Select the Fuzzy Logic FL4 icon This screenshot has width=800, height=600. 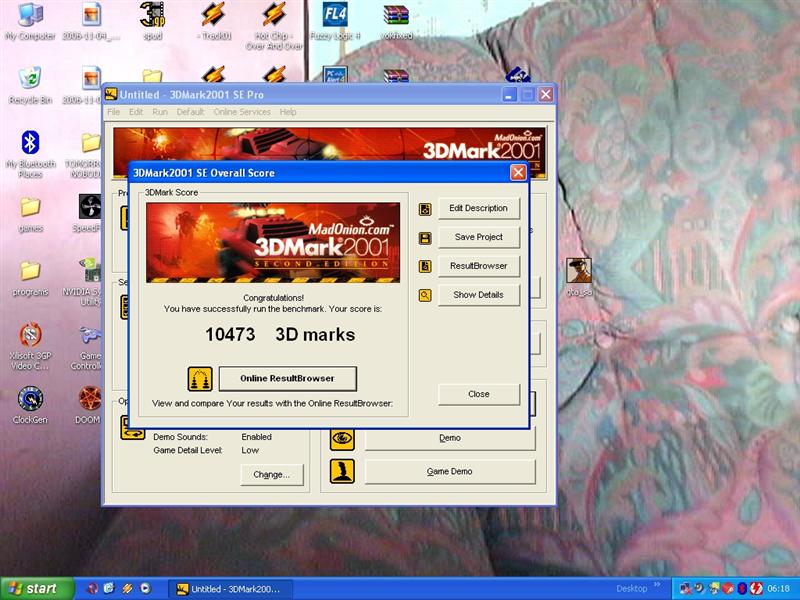pyautogui.click(x=335, y=21)
